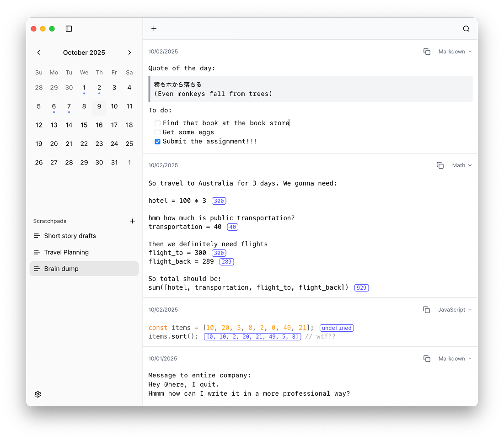Open the Math language dropdown
This screenshot has width=504, height=440.
pos(461,165)
